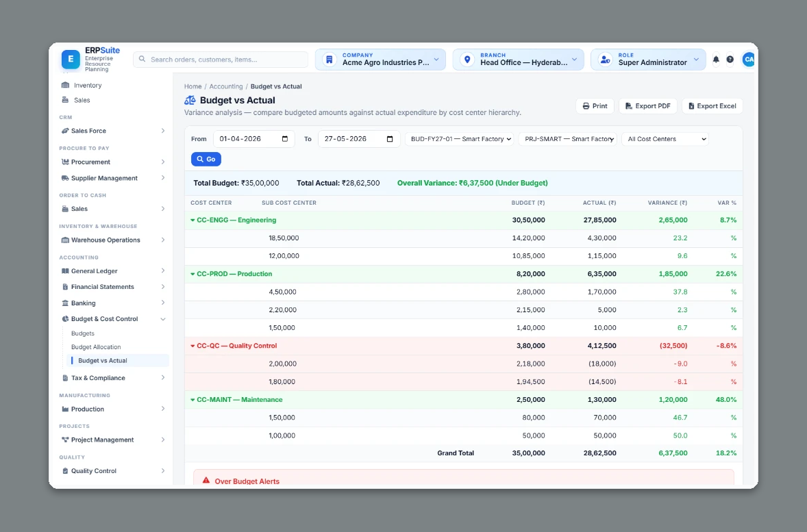The height and width of the screenshot is (532, 807).
Task: Click the Budget vs Actual scale icon
Action: coord(190,101)
